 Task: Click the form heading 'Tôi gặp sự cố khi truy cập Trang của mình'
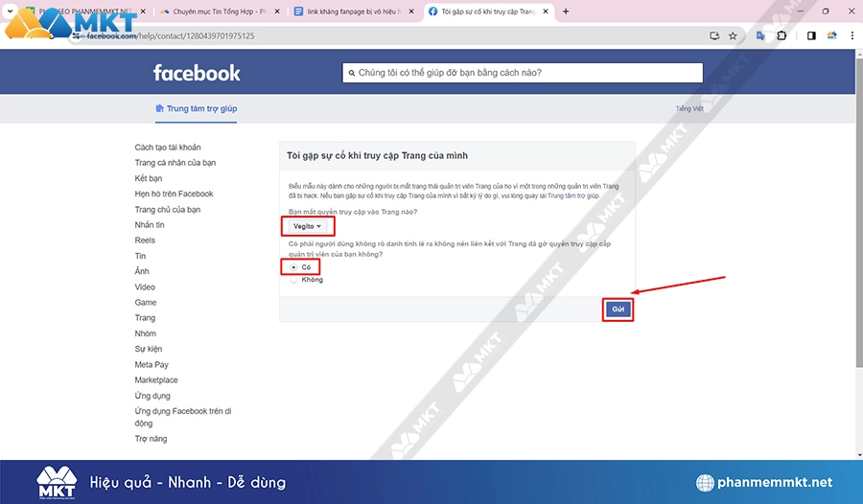pos(377,156)
